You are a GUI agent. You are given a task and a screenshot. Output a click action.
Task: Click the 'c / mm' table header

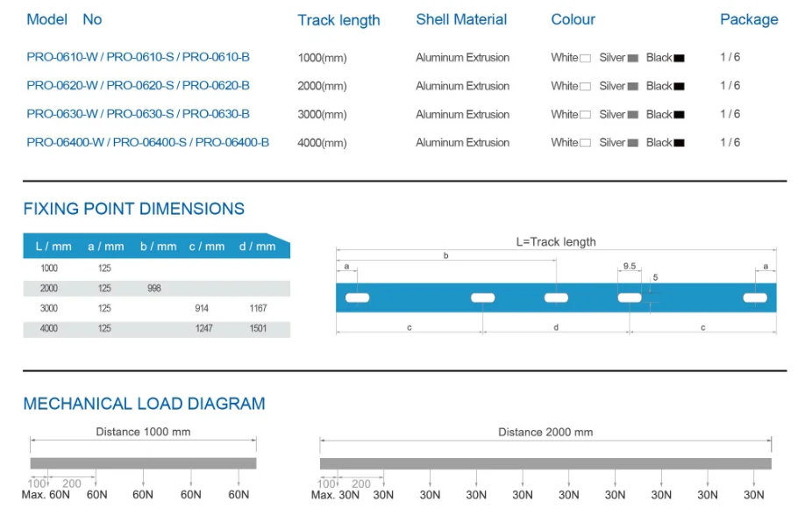207,247
